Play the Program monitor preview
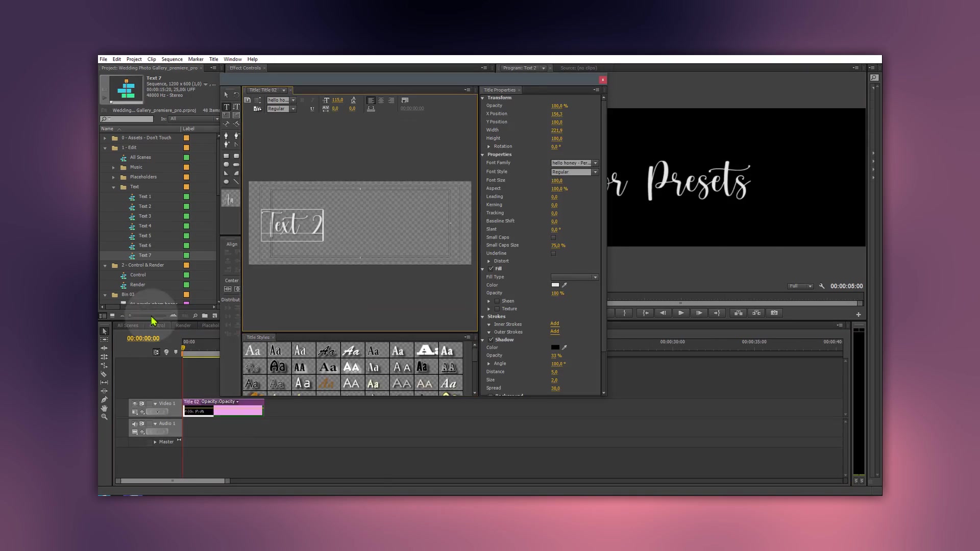 pos(681,313)
